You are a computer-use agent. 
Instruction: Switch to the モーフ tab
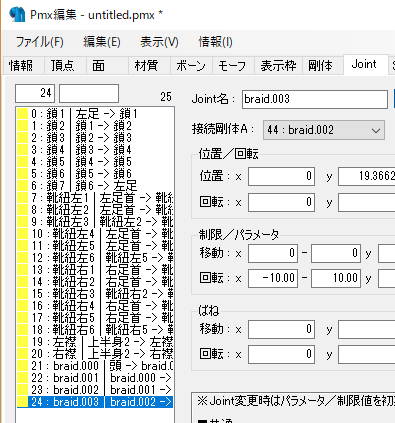232,65
